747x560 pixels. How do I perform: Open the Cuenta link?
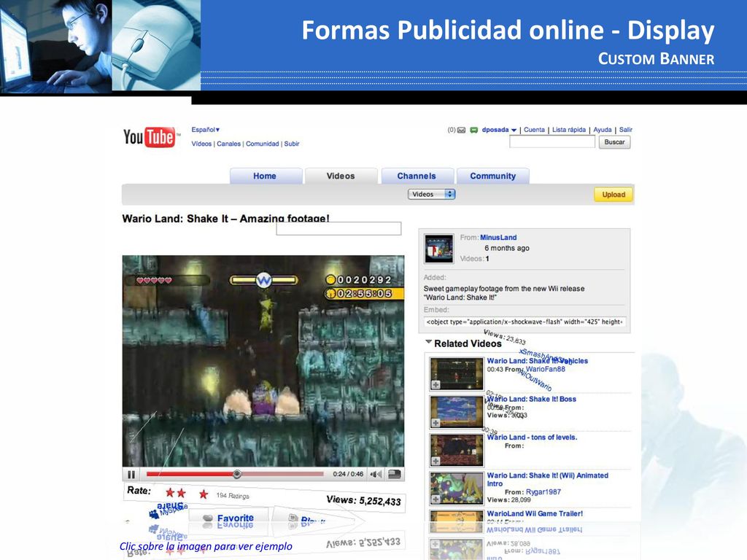coord(534,130)
